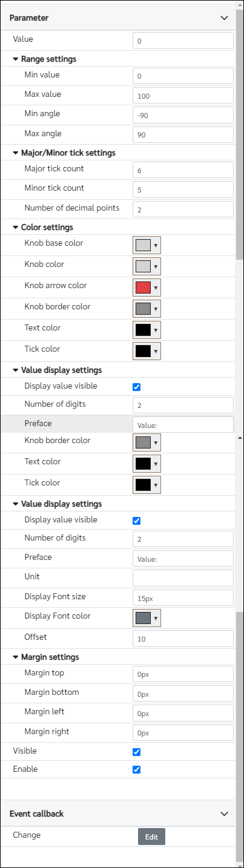Collapse the Parameter panel chevron
The width and height of the screenshot is (244, 868).
(x=224, y=18)
